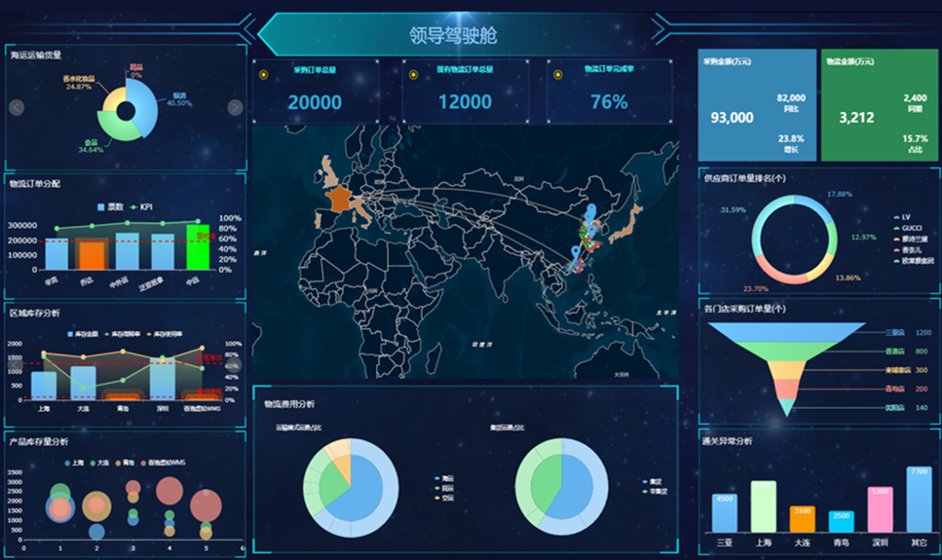Click the 领导驾驶舱 title banner

coord(454,36)
